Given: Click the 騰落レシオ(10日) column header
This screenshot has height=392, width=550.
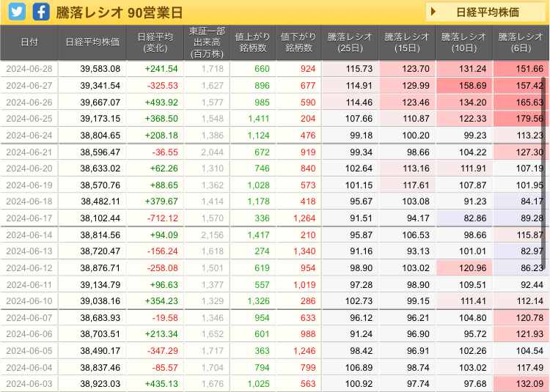Looking at the screenshot, I should coord(464,42).
